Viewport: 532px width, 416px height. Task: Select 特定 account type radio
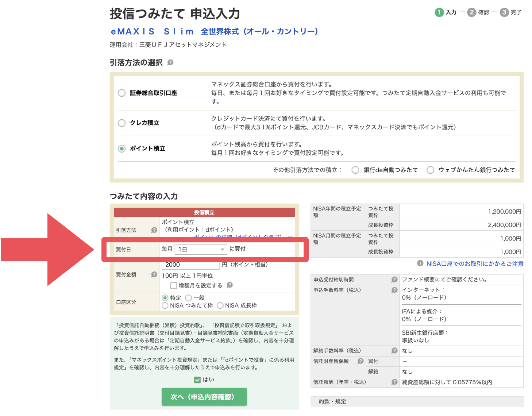point(165,298)
